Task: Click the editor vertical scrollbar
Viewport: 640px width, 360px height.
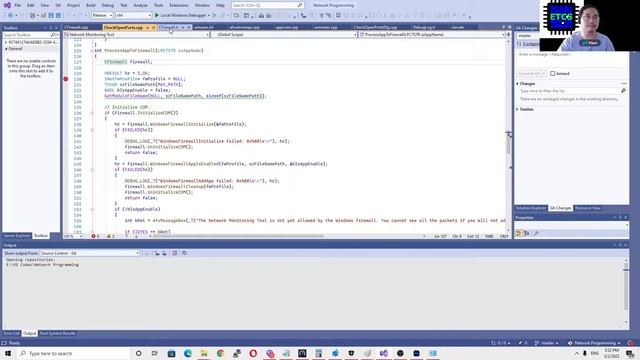Action: tap(509, 135)
